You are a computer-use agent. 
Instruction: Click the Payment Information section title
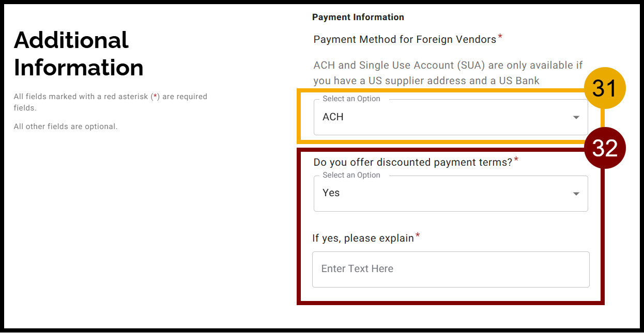pos(358,17)
